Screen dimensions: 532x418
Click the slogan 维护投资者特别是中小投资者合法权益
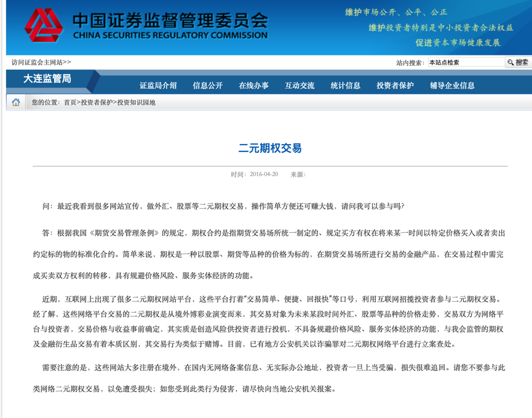click(x=441, y=28)
